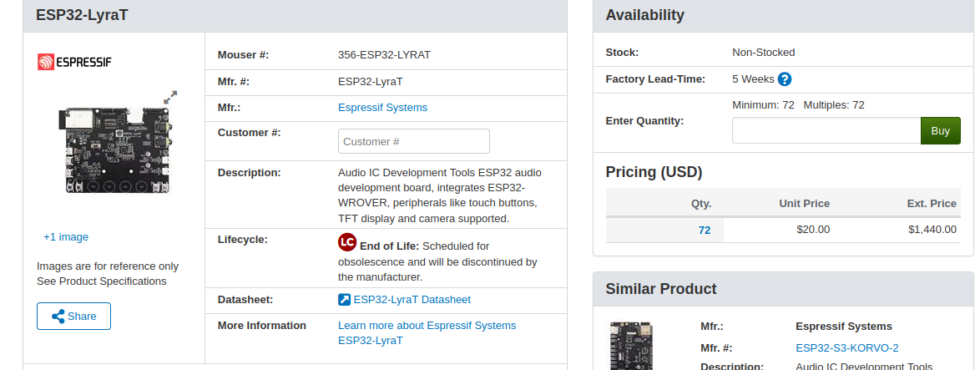Click the $1,440.00 extended price cell

click(932, 230)
